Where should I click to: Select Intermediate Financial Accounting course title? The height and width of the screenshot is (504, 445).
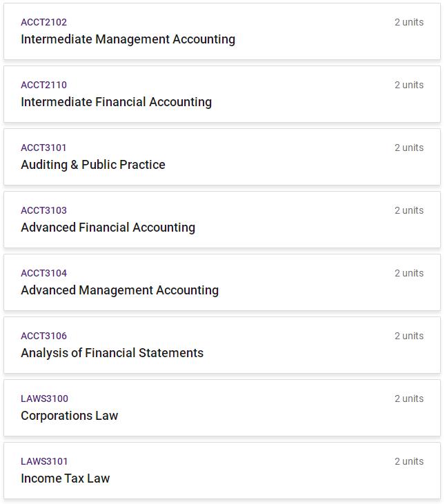coord(116,102)
